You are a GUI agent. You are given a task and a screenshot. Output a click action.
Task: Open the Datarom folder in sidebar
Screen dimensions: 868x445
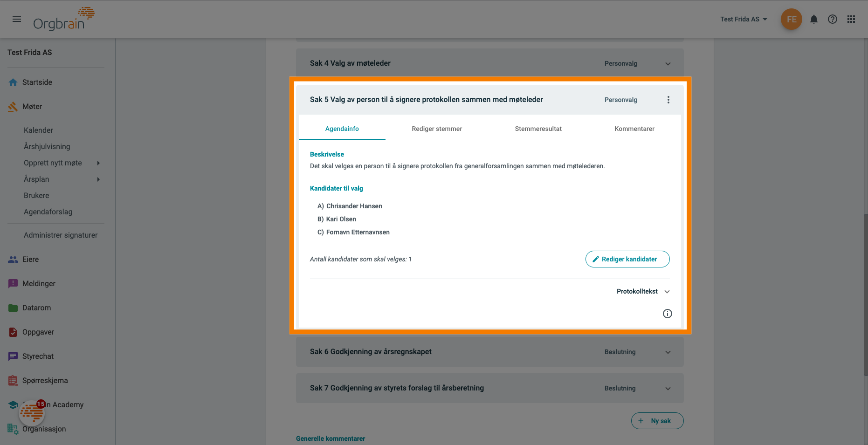tap(36, 308)
